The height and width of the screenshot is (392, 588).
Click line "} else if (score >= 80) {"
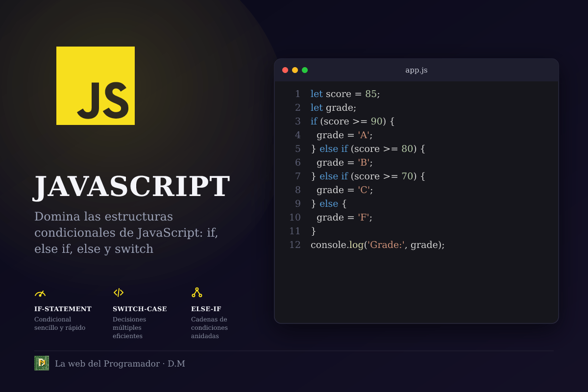click(368, 148)
